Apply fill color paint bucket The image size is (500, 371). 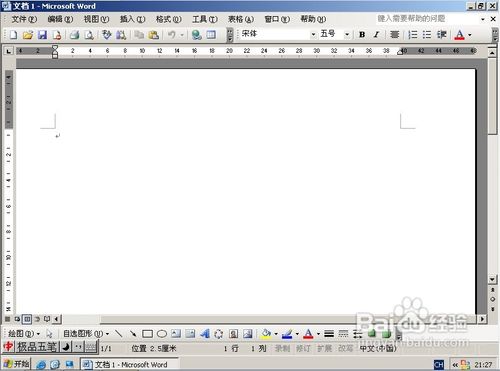266,333
